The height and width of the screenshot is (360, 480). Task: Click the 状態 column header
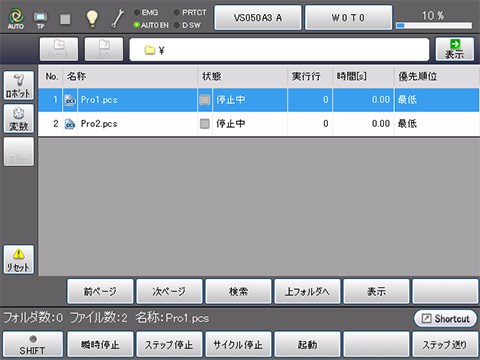point(243,76)
